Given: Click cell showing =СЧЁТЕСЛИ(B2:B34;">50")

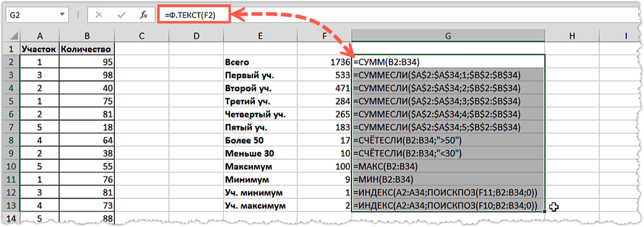Looking at the screenshot, I should pos(448,141).
